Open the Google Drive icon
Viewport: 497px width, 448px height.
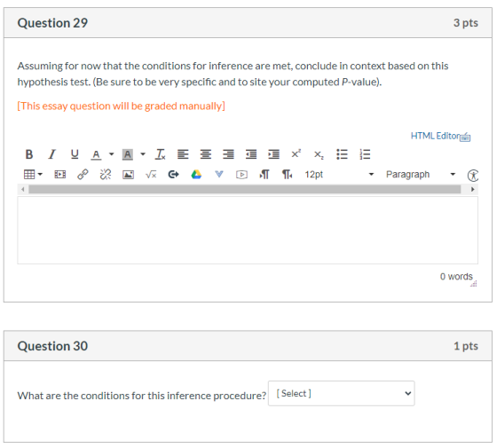(196, 174)
